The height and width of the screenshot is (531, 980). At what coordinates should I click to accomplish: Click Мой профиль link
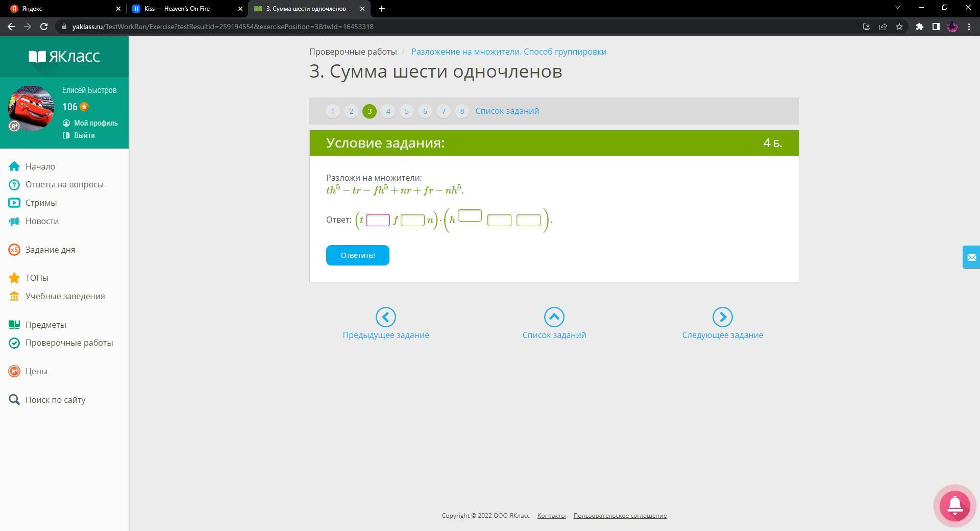96,123
